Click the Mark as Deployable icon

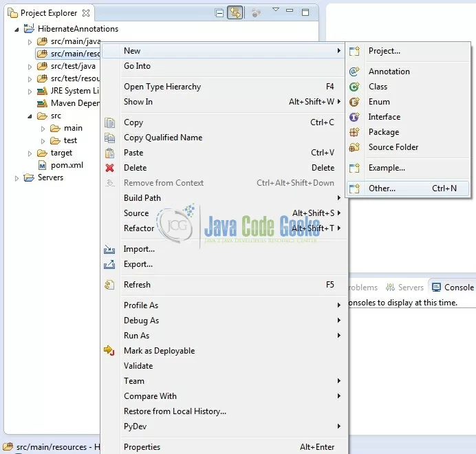(x=109, y=351)
